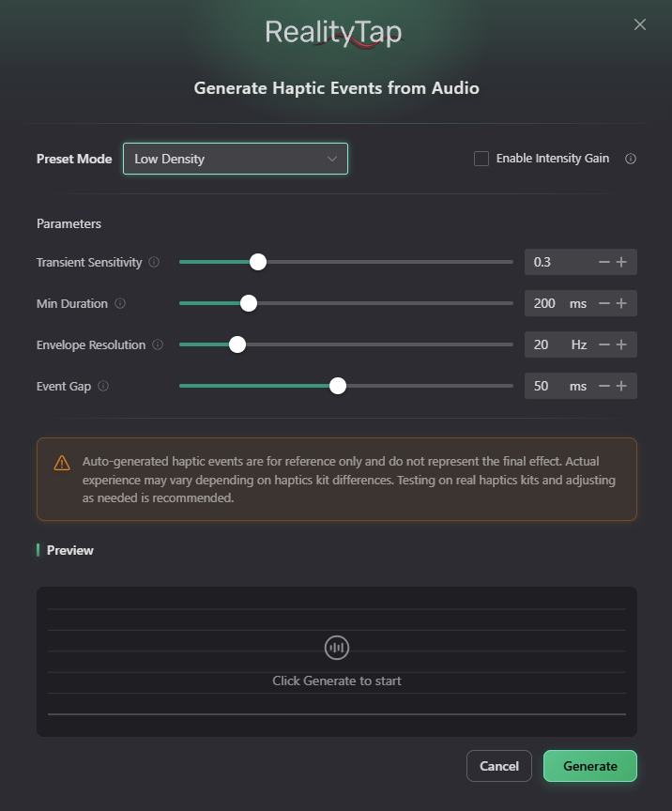Decrease Transient Sensitivity with minus button
Viewport: 672px width, 811px height.
coord(604,262)
